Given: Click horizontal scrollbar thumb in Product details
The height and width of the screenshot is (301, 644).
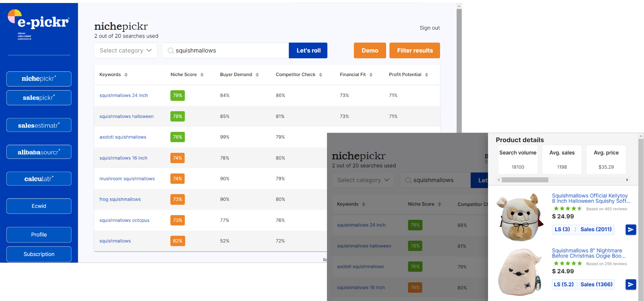Looking at the screenshot, I should (525, 180).
